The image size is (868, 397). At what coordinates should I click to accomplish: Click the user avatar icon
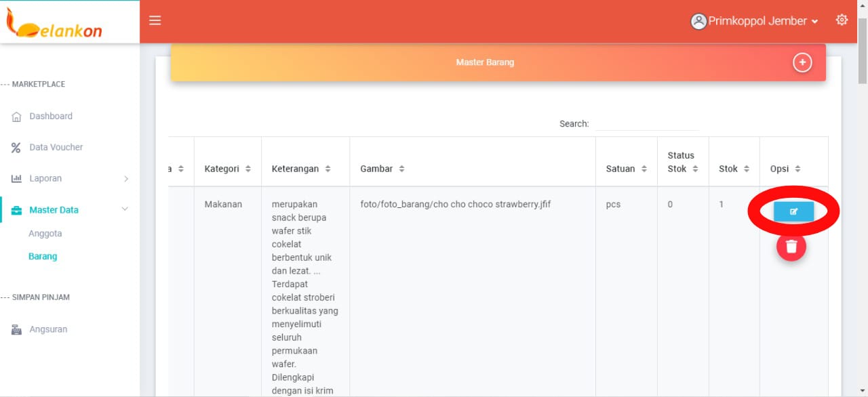tap(698, 21)
